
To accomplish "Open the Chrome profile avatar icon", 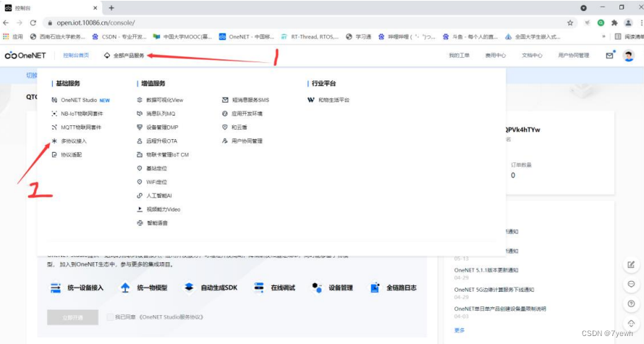I will [628, 22].
